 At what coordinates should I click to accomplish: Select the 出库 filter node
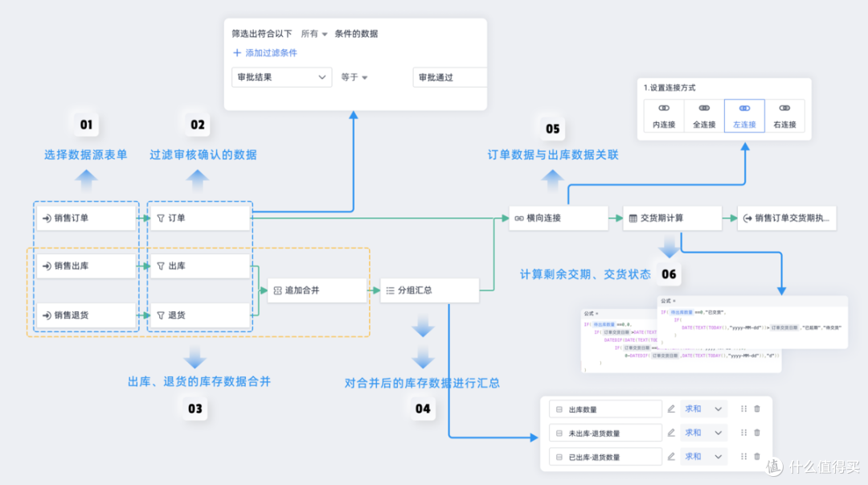(200, 266)
